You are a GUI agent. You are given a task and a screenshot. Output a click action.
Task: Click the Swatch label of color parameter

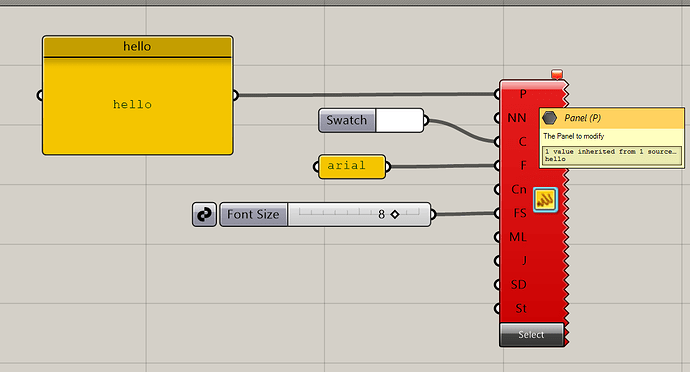coord(347,120)
